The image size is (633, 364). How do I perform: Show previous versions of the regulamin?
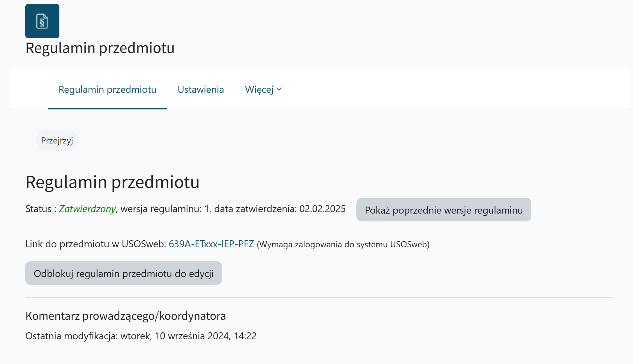(443, 210)
